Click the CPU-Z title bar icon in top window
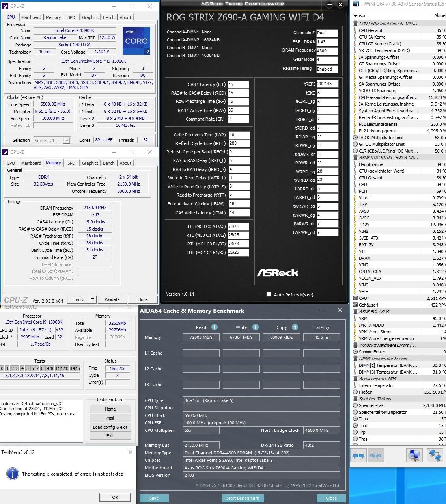 click(x=5, y=6)
